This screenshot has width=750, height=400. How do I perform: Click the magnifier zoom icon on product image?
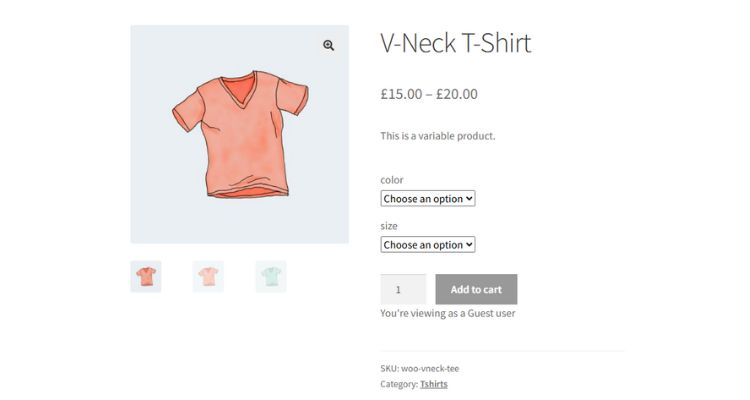pos(328,46)
